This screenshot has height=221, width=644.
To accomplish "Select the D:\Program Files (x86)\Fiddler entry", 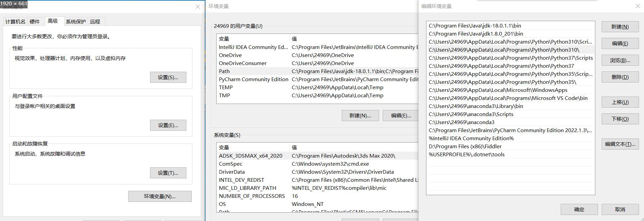I will click(465, 147).
